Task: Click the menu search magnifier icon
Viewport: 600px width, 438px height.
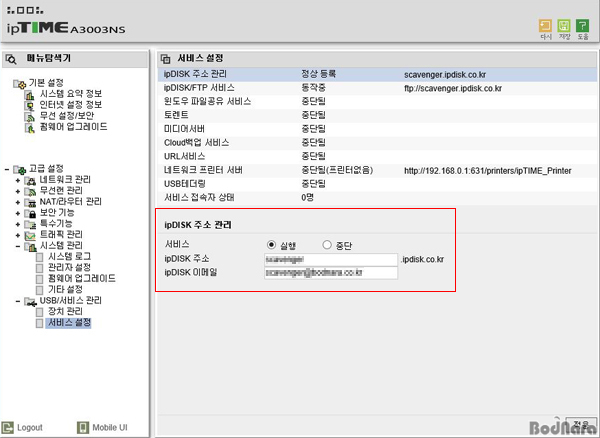Action: (11, 59)
